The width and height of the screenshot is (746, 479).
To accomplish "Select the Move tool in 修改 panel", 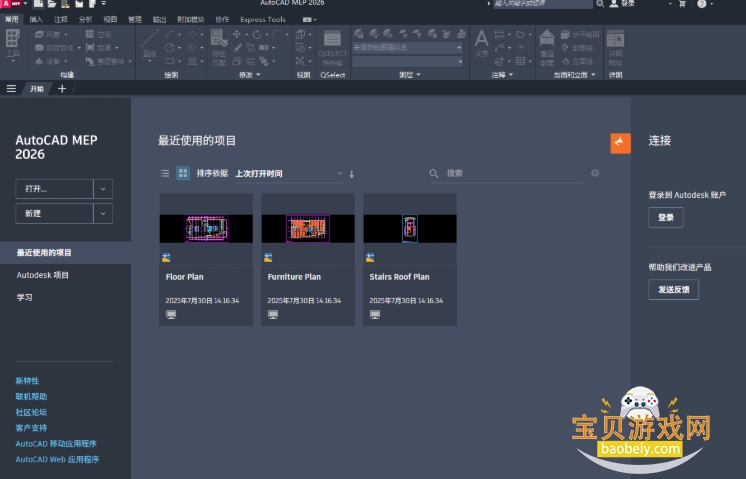I will [236, 34].
